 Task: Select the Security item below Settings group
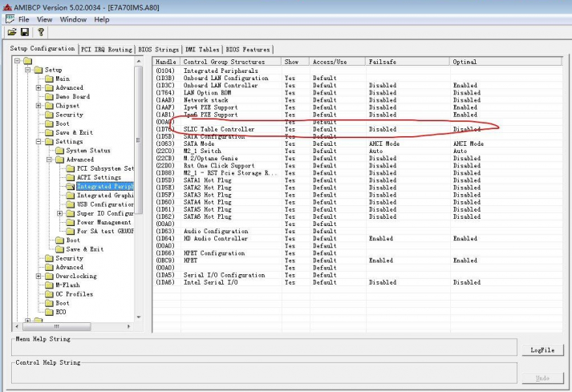[69, 258]
